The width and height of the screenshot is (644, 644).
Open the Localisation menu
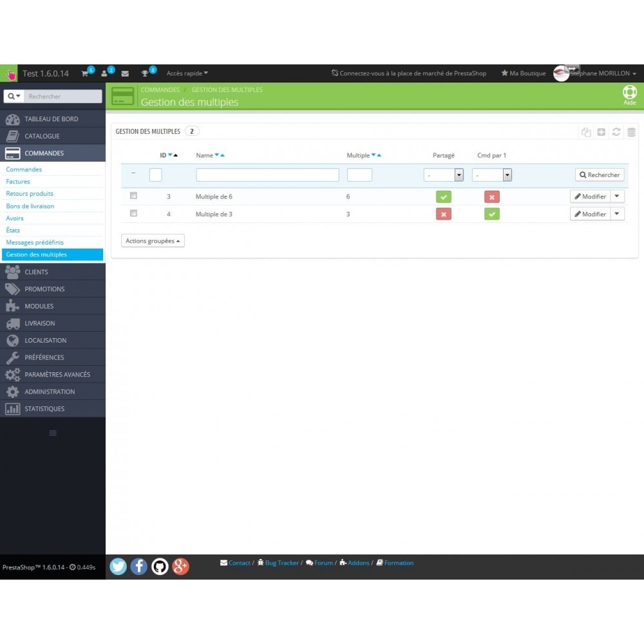(x=53, y=341)
